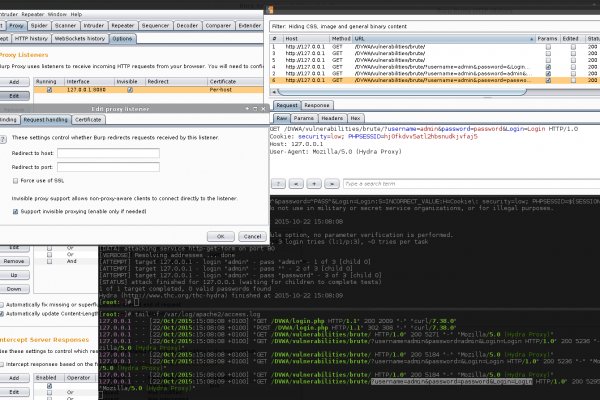Open the Certificate tab in listener dialog
The height and width of the screenshot is (400, 600).
click(88, 119)
